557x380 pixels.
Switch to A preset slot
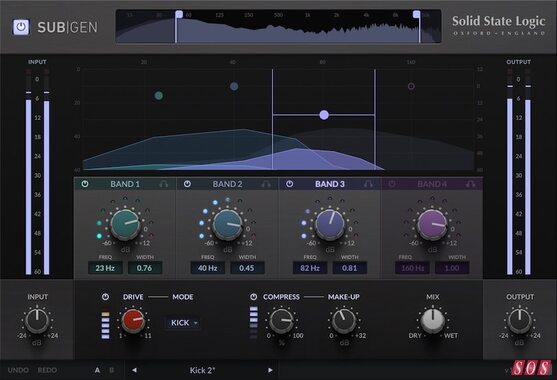[x=97, y=370]
